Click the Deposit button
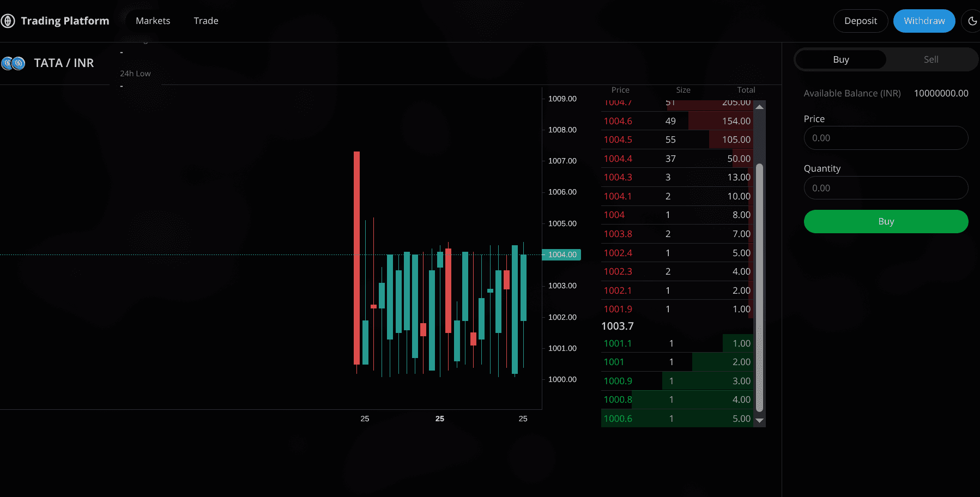Image resolution: width=980 pixels, height=497 pixels. pyautogui.click(x=861, y=21)
